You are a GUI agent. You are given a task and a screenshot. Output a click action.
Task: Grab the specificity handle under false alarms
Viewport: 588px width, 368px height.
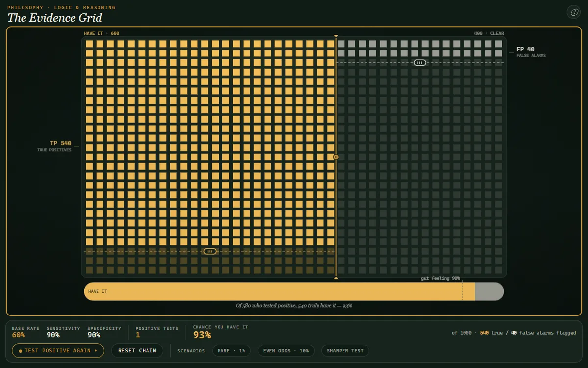click(420, 63)
